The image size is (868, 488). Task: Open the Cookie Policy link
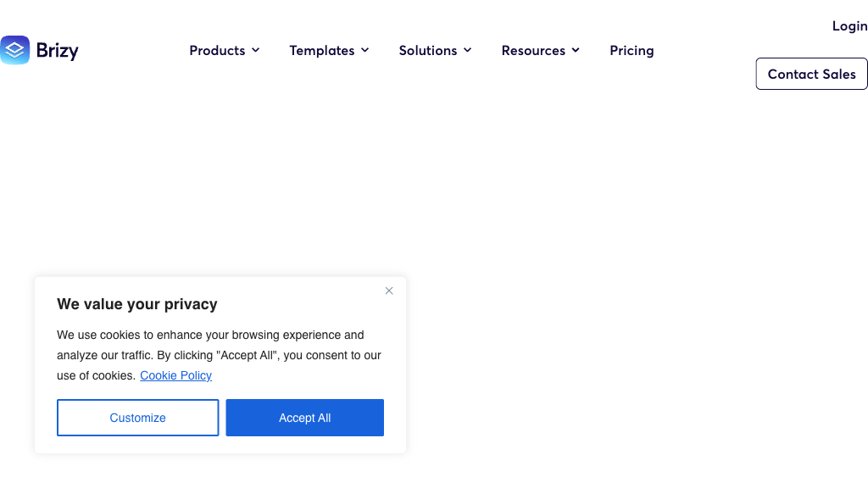pyautogui.click(x=175, y=375)
